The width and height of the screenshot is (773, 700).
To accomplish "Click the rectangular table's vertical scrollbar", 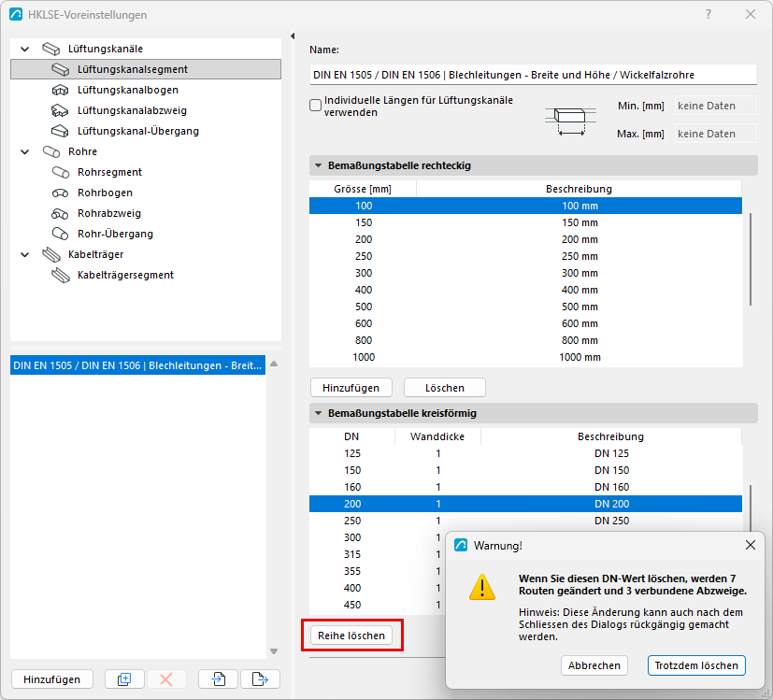I will click(x=751, y=259).
